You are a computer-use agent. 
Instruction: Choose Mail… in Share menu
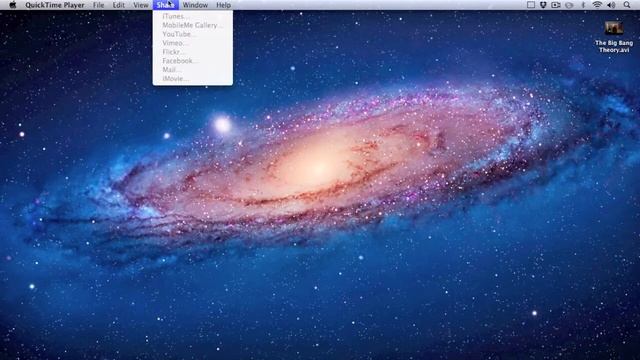pyautogui.click(x=193, y=70)
